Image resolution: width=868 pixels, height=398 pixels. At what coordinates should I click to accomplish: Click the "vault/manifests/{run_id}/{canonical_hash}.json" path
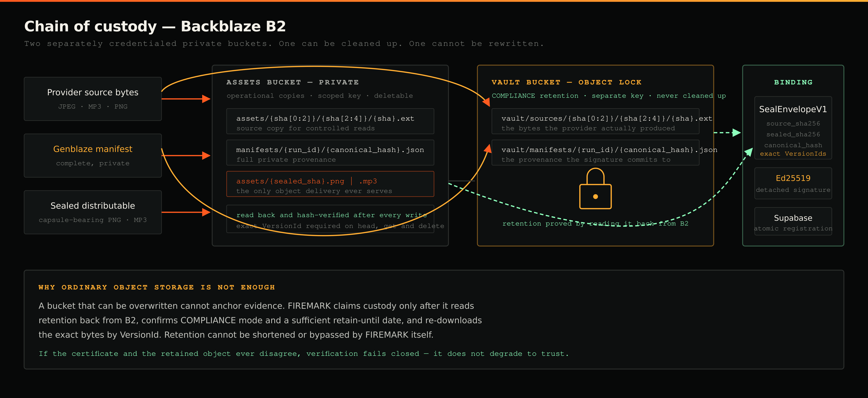coord(609,150)
